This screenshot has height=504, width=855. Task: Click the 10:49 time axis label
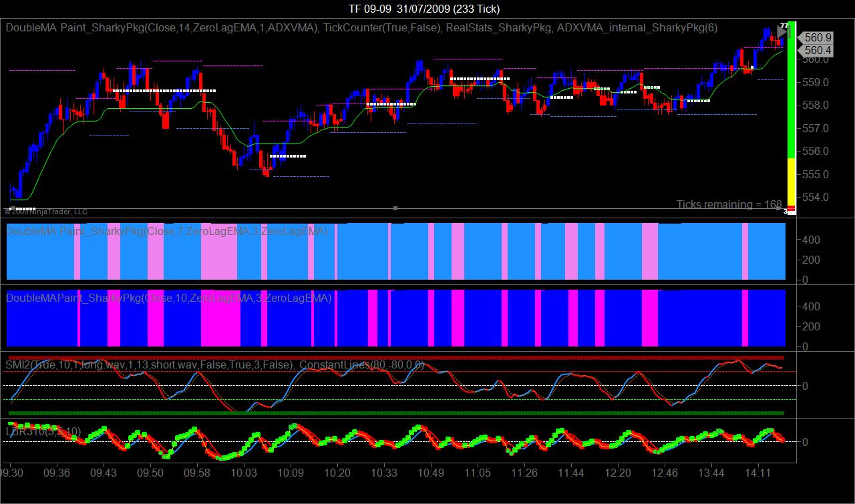coord(430,473)
